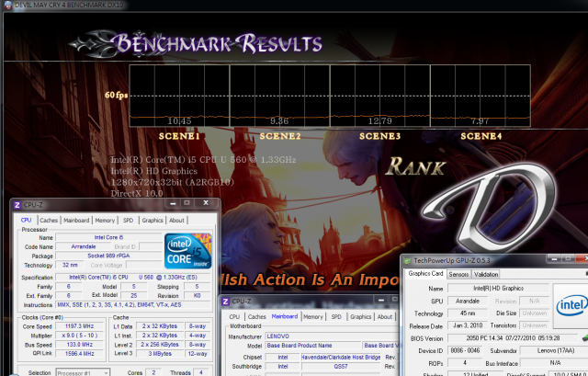Click the SCENE1 label in benchmark results
Screen dimensions: 588x376
(x=179, y=136)
